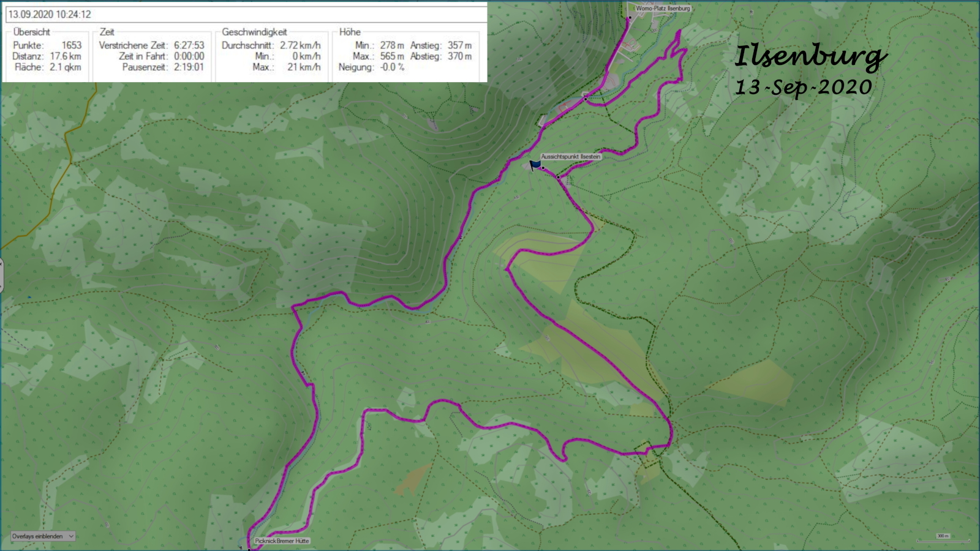Screen dimensions: 980x551
Task: Click the Punkte value 1653
Action: click(x=71, y=45)
